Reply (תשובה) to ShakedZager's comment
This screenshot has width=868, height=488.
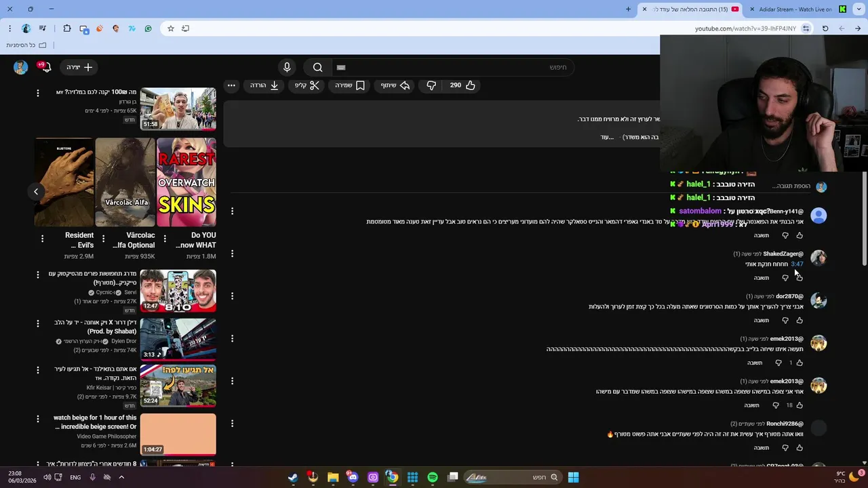[762, 278]
